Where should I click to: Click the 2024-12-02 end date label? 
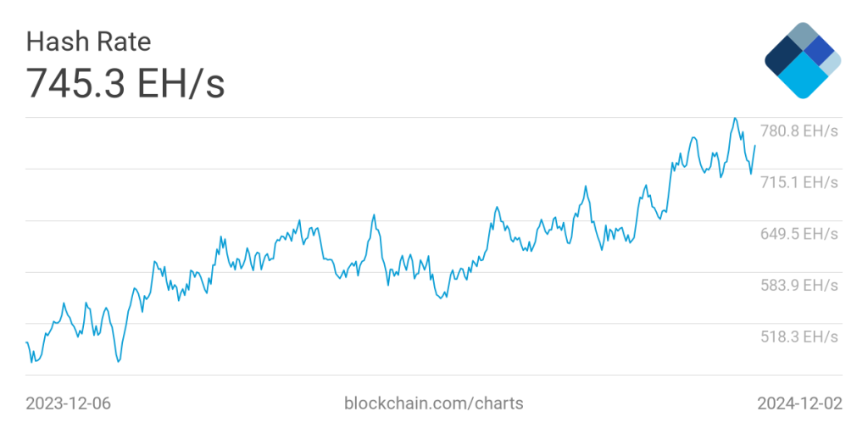(x=799, y=403)
